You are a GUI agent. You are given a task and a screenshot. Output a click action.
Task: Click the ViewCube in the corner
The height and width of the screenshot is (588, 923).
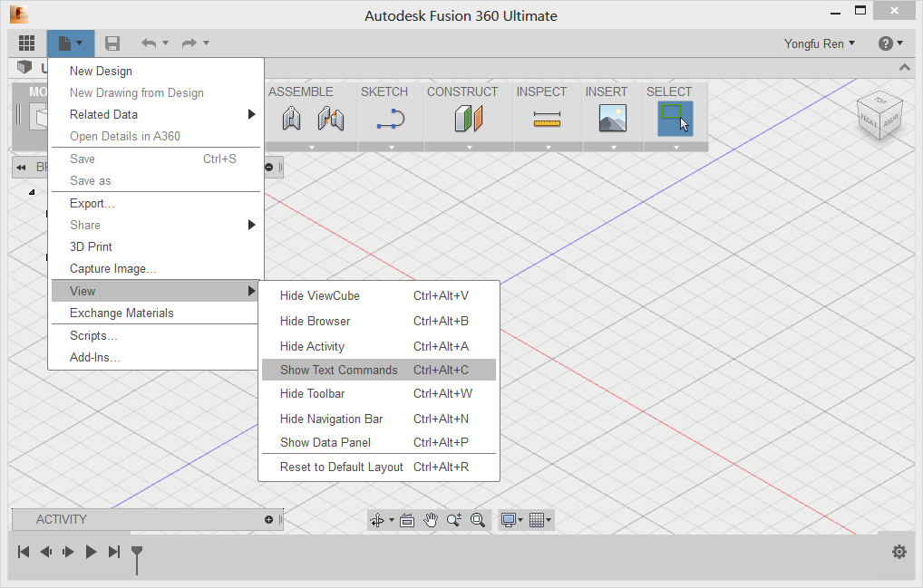pos(879,115)
